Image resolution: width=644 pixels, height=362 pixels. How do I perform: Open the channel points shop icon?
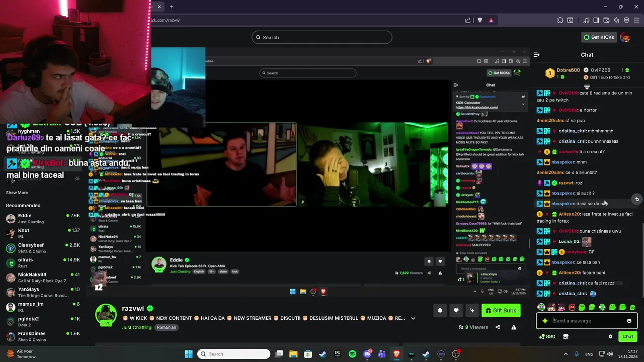(x=566, y=336)
